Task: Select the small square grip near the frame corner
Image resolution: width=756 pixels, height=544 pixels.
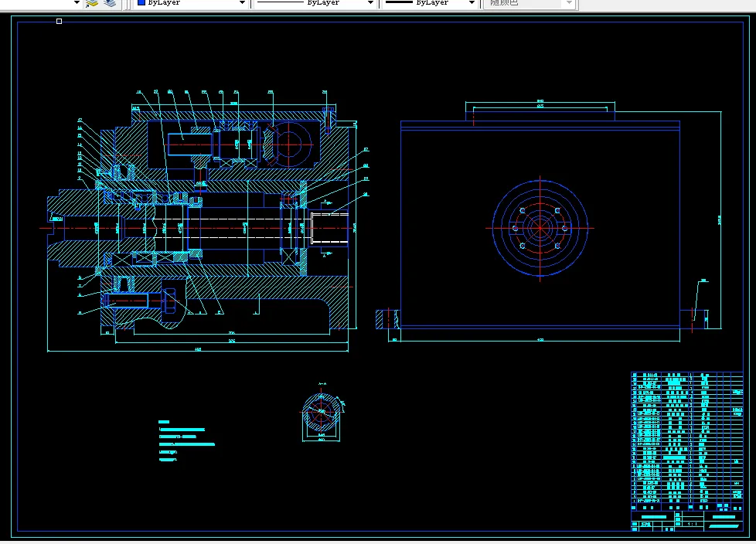Action: (60, 21)
